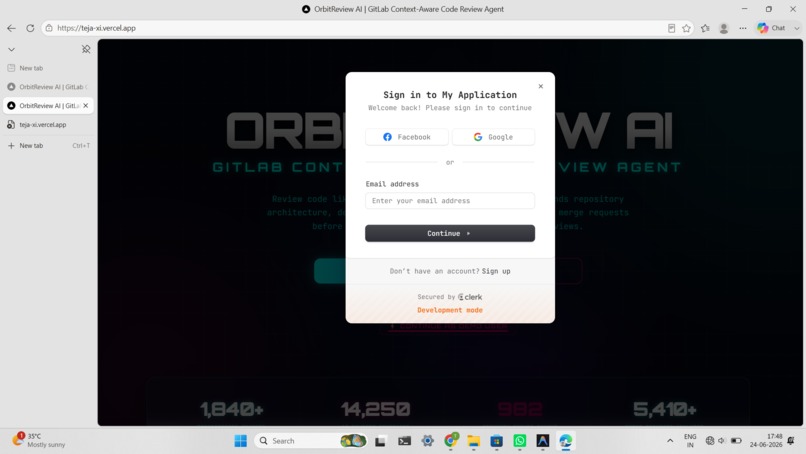Open ENG IN language switcher
The height and width of the screenshot is (454, 806).
click(x=690, y=441)
